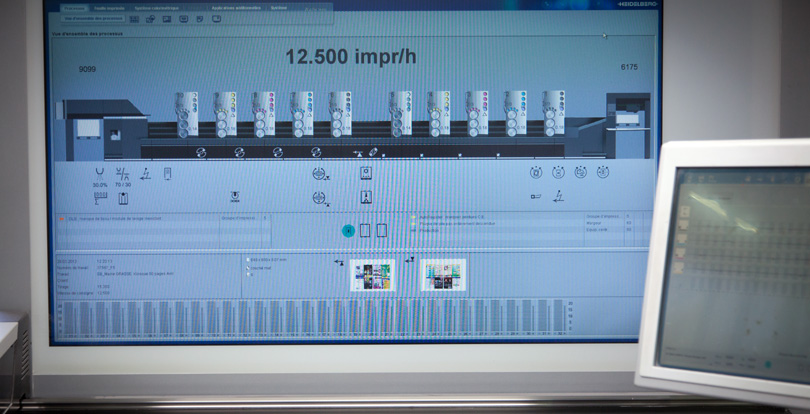Click the lightning arrow icon beside 70 / 30
810x414 pixels.
(x=145, y=174)
